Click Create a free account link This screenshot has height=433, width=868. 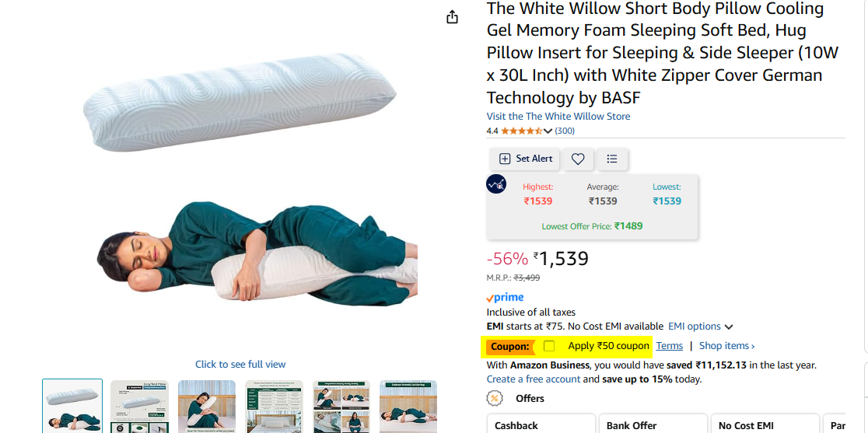point(534,379)
